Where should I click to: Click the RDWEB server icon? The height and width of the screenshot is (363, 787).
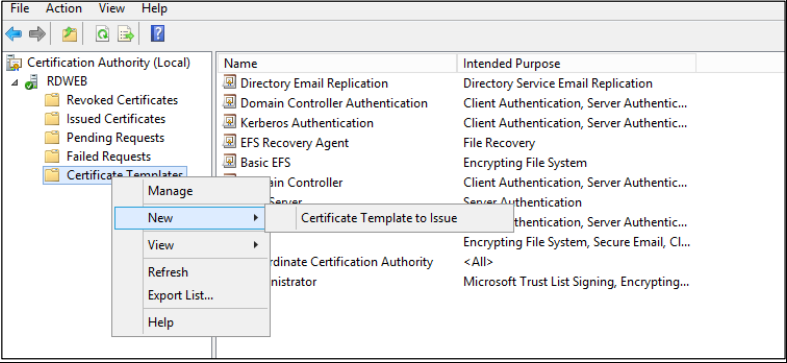pyautogui.click(x=32, y=82)
